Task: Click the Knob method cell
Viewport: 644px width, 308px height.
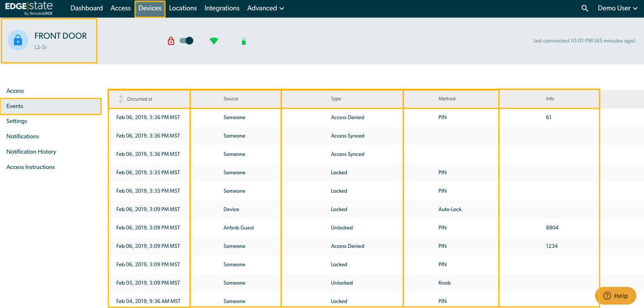Action: [445, 283]
